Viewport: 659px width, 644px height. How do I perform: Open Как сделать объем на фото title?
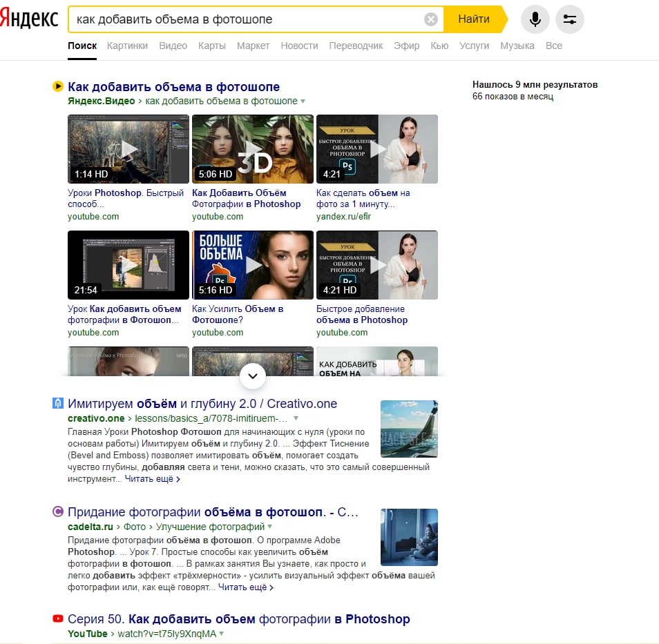click(x=363, y=198)
